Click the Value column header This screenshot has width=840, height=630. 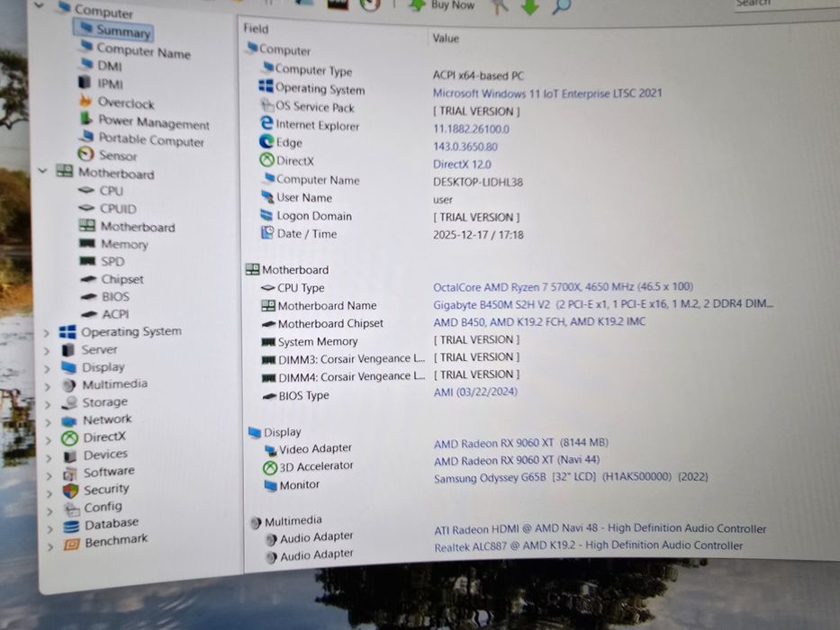[446, 38]
